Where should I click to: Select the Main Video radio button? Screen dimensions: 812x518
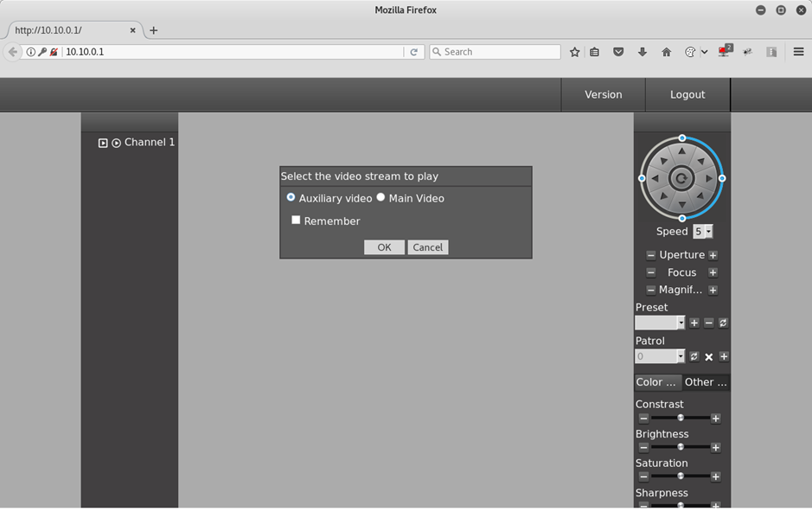pyautogui.click(x=381, y=197)
